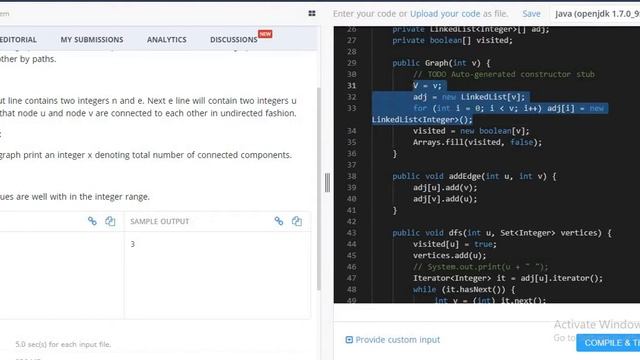
Task: Switch to My Submissions tab
Action: (92, 40)
